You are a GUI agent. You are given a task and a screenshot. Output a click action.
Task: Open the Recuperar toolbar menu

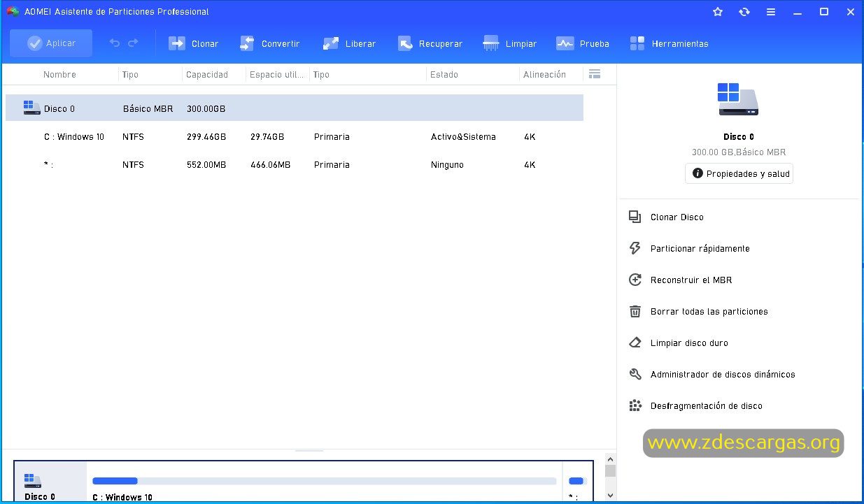click(430, 43)
